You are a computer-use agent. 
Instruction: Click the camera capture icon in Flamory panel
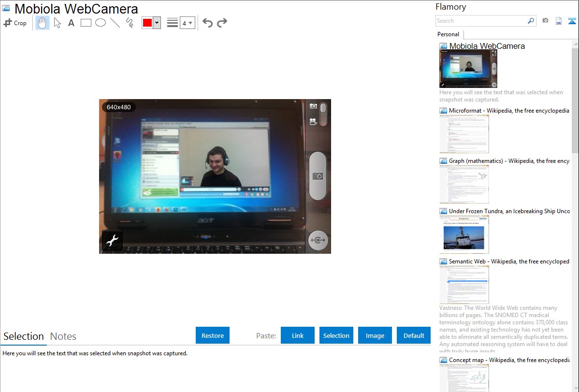click(545, 21)
